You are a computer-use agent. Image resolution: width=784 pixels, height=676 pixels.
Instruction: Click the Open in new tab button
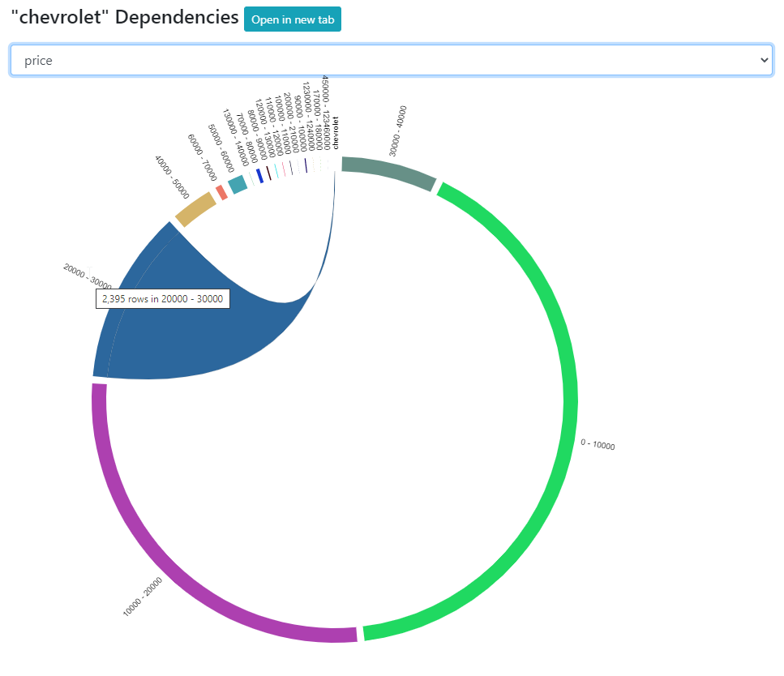coord(292,19)
